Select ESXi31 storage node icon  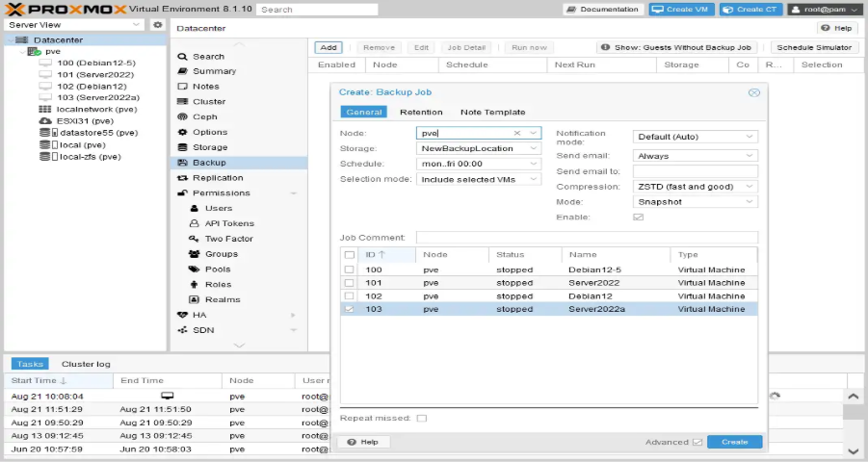click(x=44, y=121)
